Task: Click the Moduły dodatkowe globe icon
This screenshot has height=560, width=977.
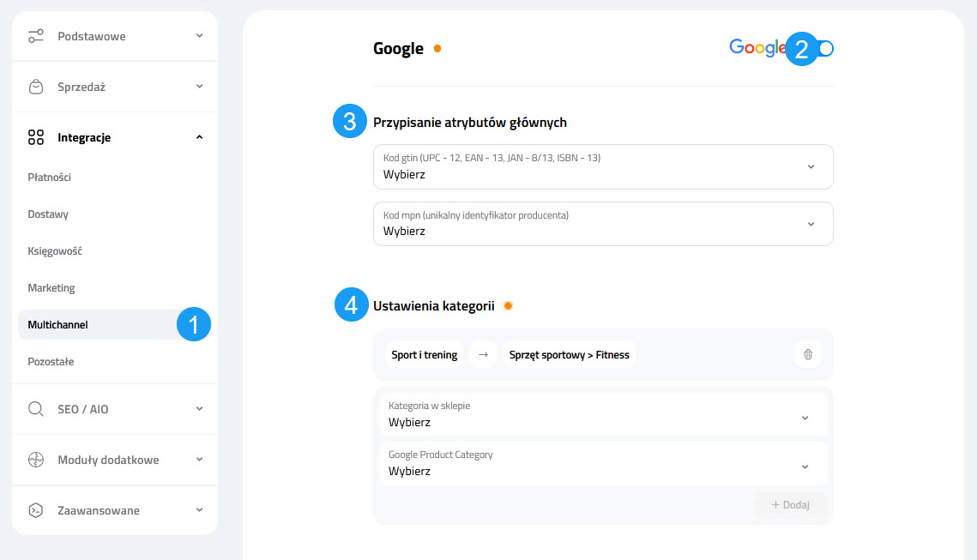Action: pyautogui.click(x=35, y=460)
